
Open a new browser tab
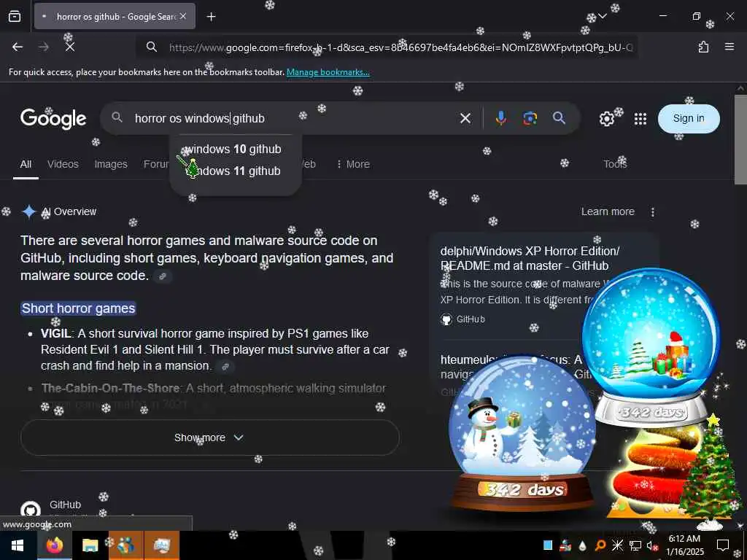click(211, 17)
